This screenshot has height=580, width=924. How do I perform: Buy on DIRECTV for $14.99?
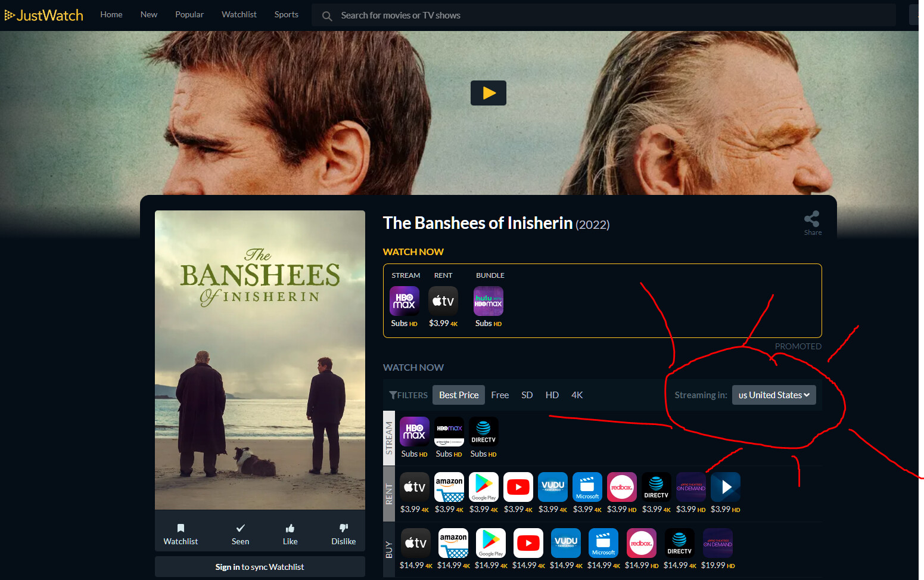coord(680,543)
